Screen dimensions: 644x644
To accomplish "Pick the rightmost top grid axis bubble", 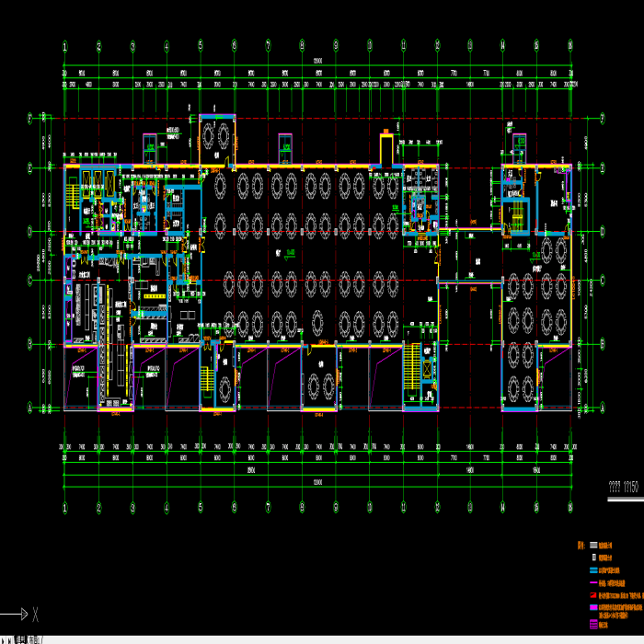I will [x=570, y=45].
